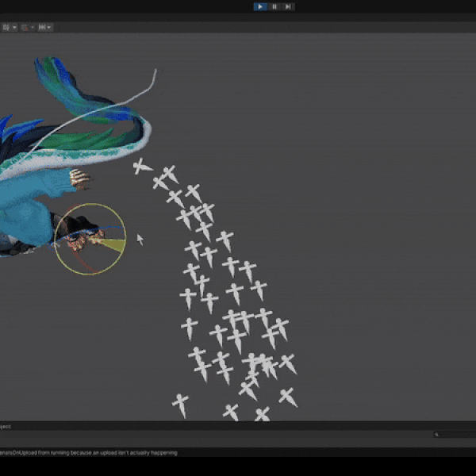Toggle the snap increment magnet icon
This screenshot has width=476, height=476.
coord(25,27)
